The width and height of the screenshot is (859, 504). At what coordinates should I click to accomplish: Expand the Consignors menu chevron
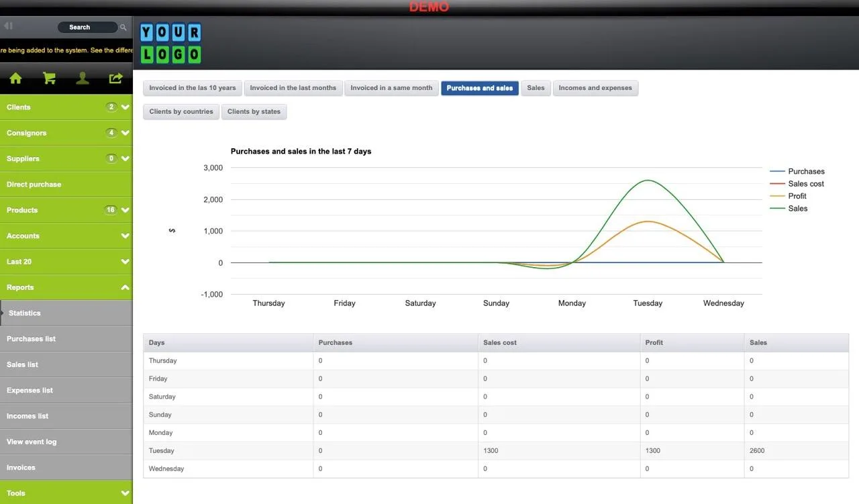[125, 133]
